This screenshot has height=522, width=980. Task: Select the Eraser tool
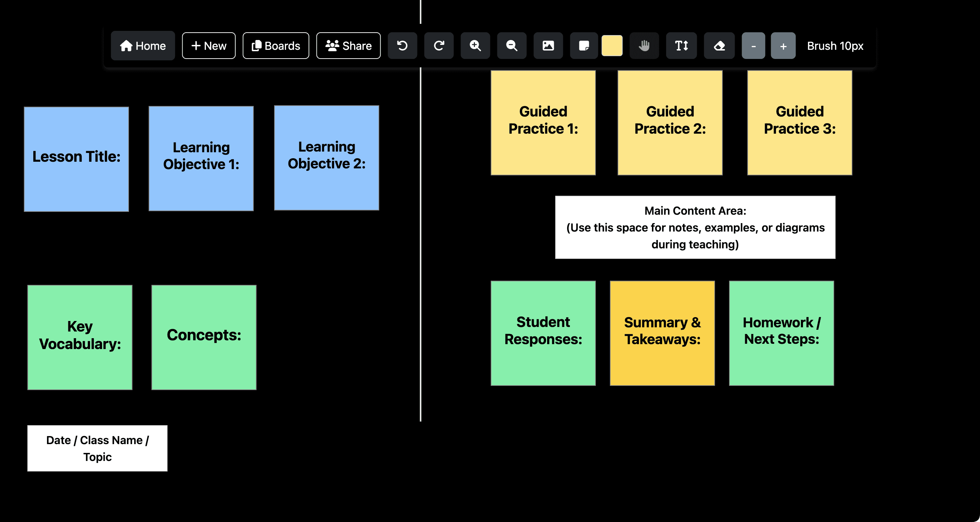[719, 46]
